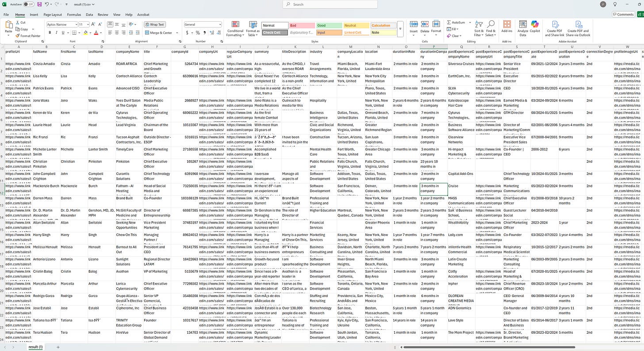Open the Add-ins button
644x351 pixels.
(506, 27)
